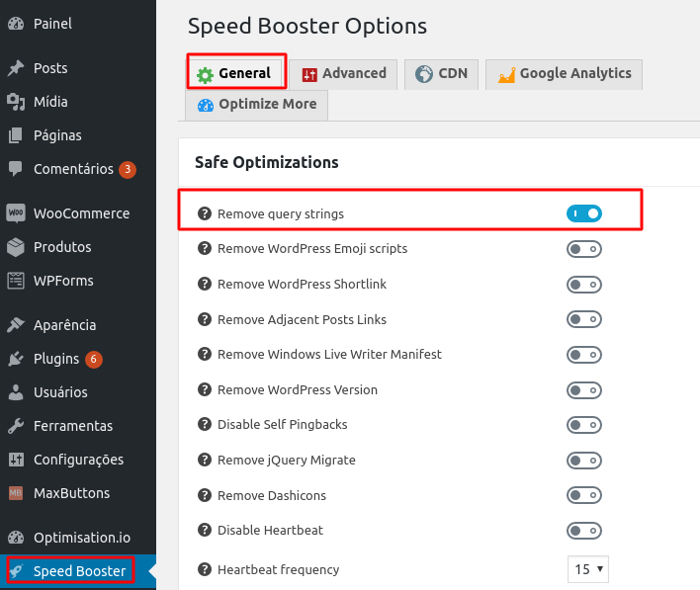Click the MaxButtons MB icon
700x590 pixels.
[16, 493]
